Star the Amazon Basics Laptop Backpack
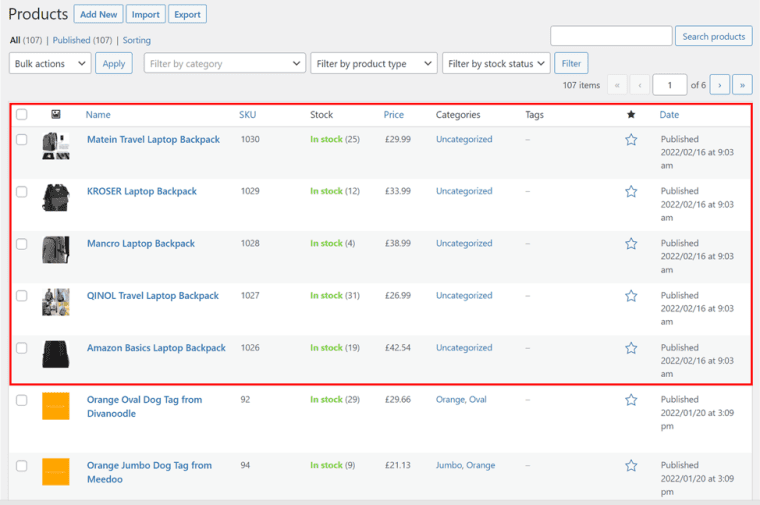 tap(631, 348)
